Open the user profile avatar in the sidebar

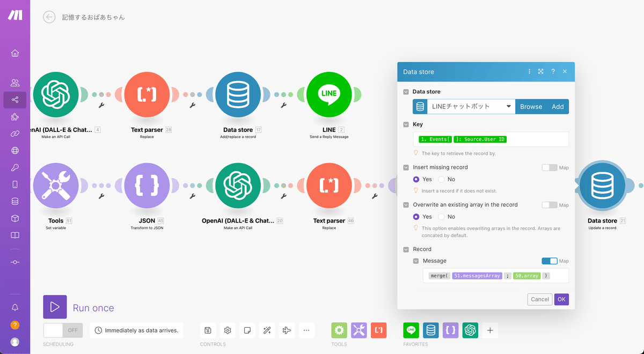[15, 342]
